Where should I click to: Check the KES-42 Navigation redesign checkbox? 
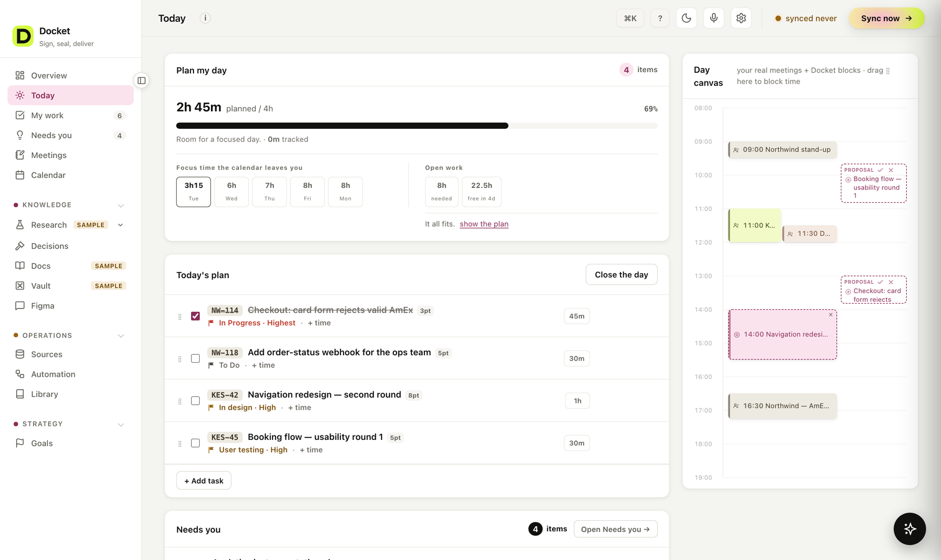click(x=195, y=401)
